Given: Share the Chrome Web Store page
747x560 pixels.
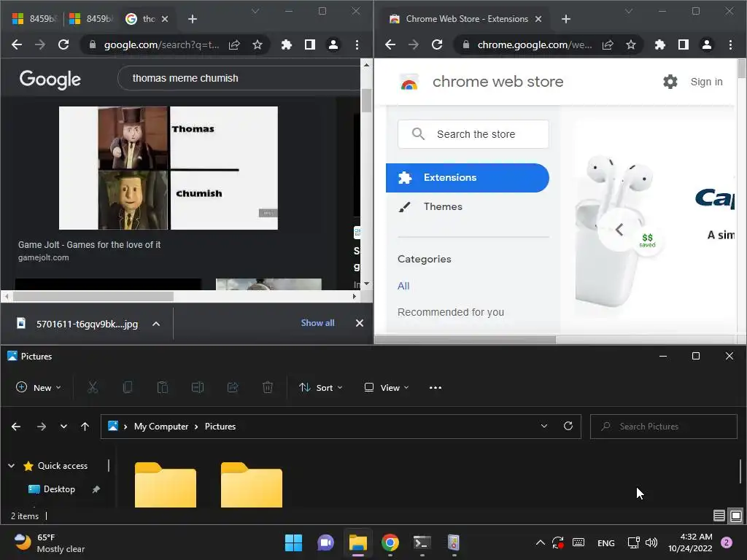Looking at the screenshot, I should tap(608, 44).
